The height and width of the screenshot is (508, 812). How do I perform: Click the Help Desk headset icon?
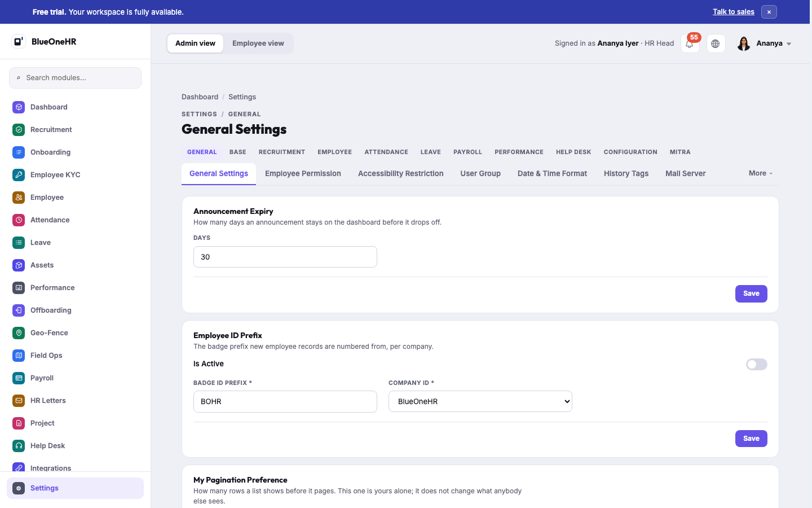click(19, 446)
